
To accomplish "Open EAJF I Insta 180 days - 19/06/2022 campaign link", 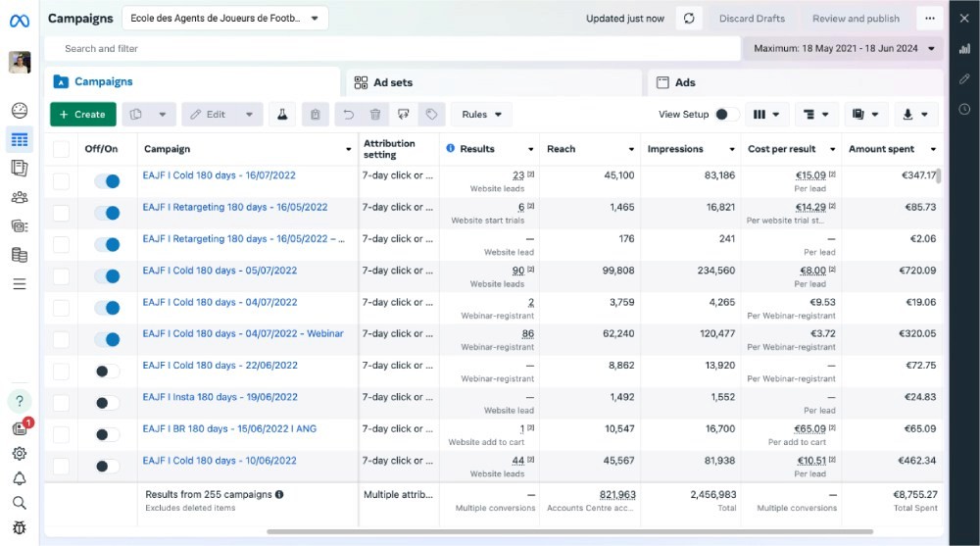I will click(220, 397).
